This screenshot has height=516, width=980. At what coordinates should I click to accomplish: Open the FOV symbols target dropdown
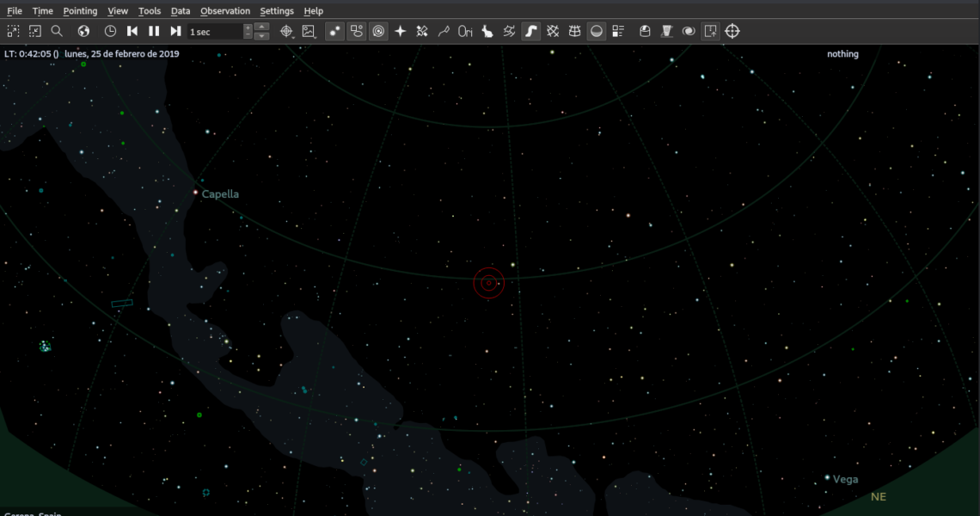[288, 31]
